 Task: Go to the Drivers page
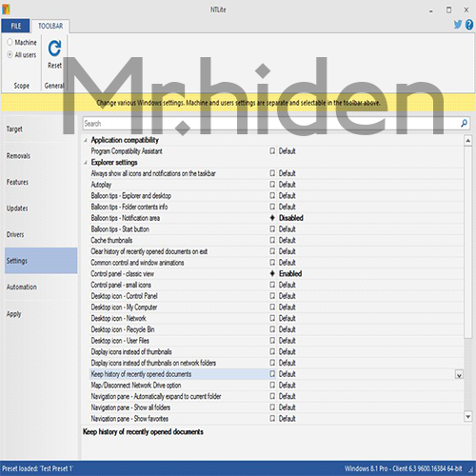41,234
